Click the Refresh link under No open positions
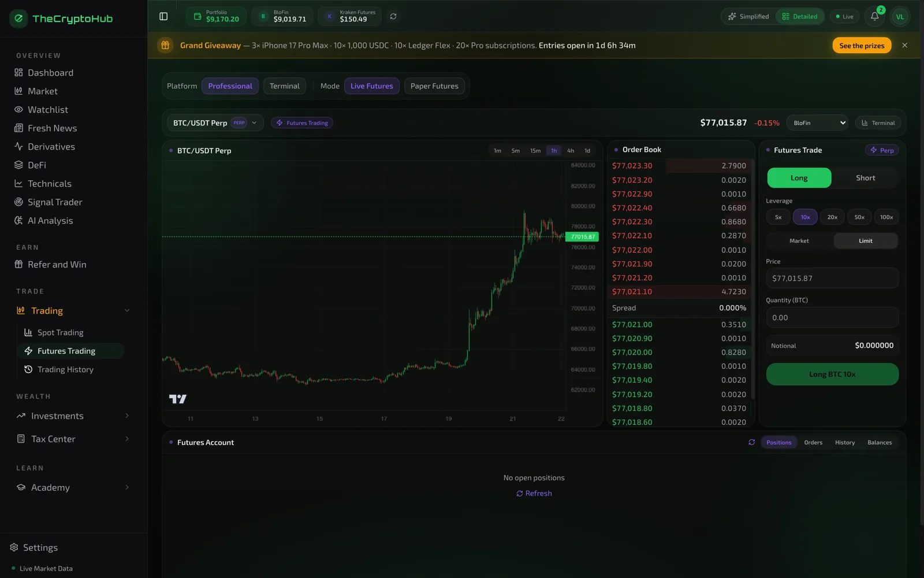 (x=534, y=493)
